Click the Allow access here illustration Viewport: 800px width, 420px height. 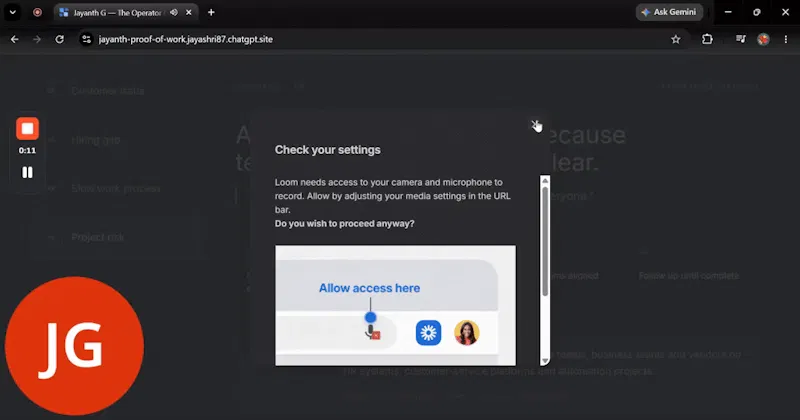(x=395, y=306)
